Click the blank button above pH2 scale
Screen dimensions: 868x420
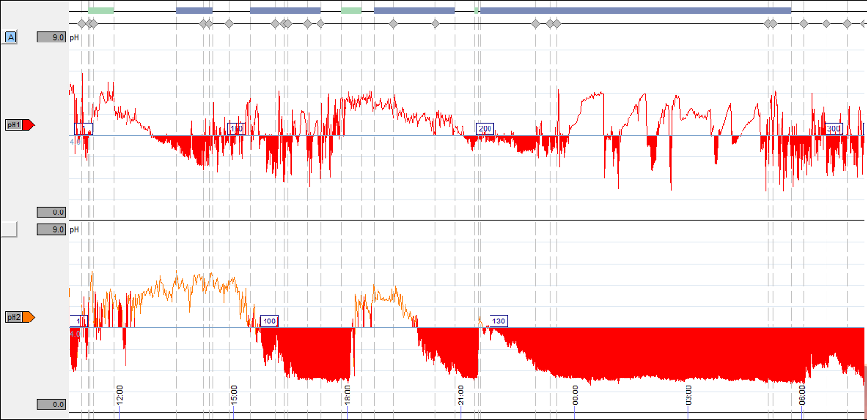point(11,230)
